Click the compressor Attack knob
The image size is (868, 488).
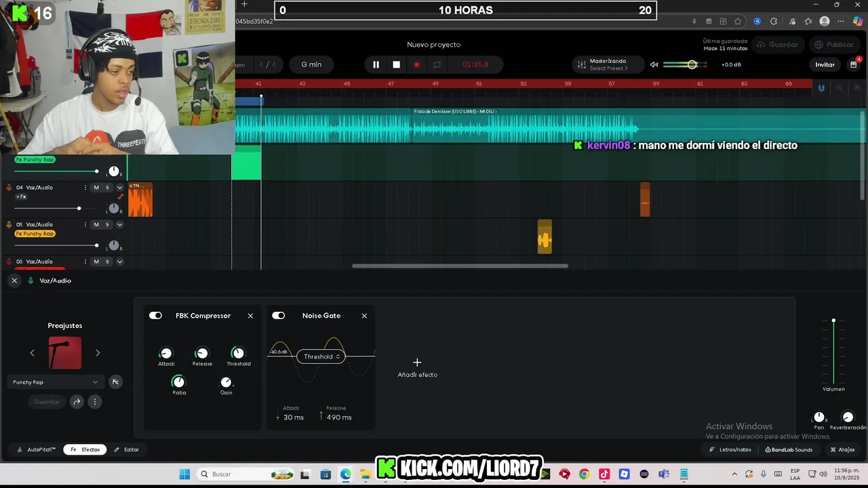click(166, 353)
